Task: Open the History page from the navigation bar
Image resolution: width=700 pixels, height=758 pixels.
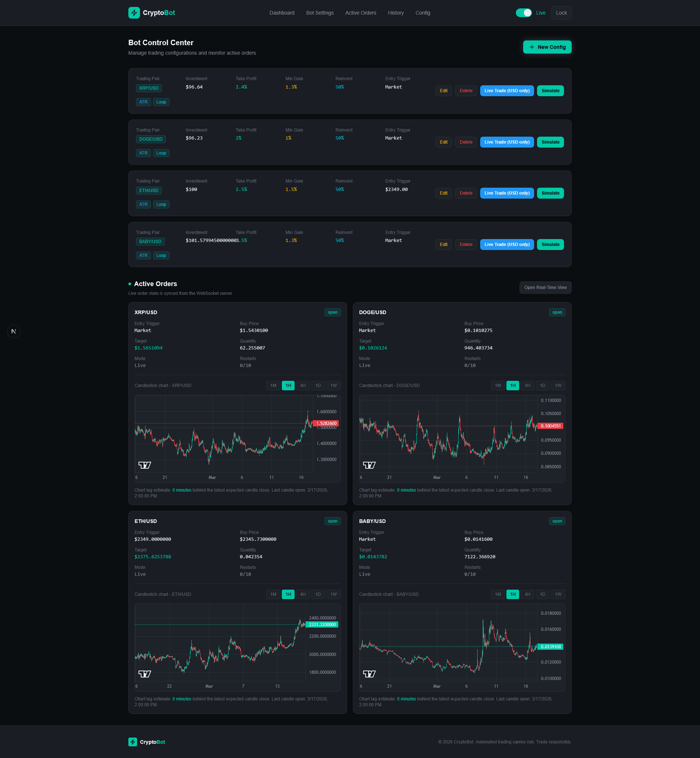Action: pyautogui.click(x=396, y=12)
